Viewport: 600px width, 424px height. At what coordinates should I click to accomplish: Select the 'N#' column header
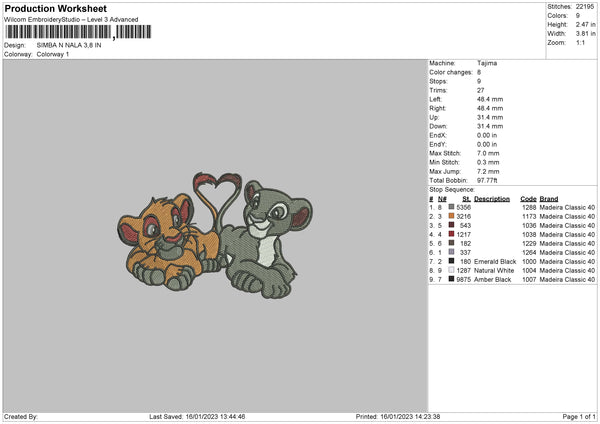point(442,199)
